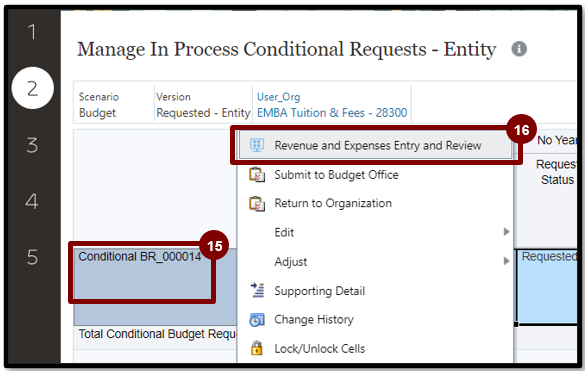The height and width of the screenshot is (371, 585).
Task: Expand the Adjust submenu arrow
Action: click(506, 261)
